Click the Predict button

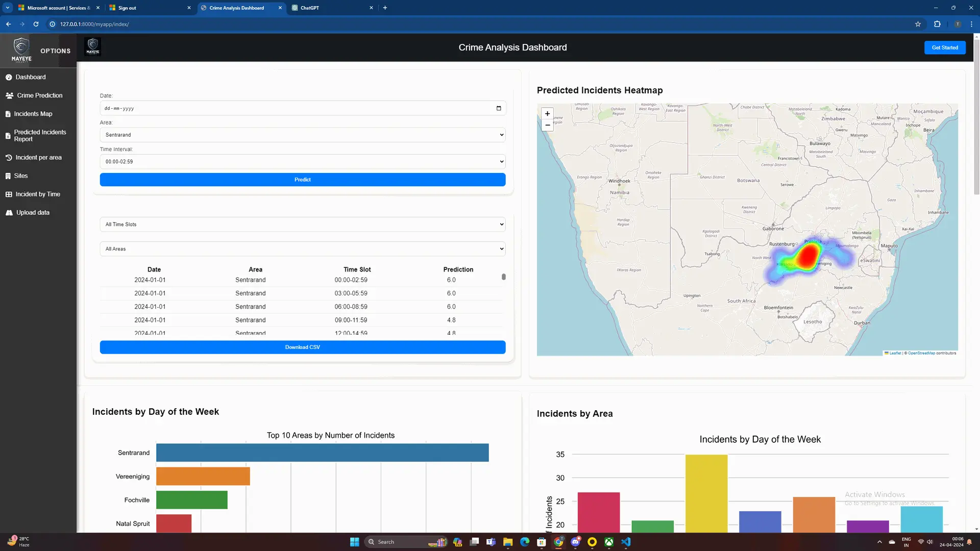tap(302, 180)
